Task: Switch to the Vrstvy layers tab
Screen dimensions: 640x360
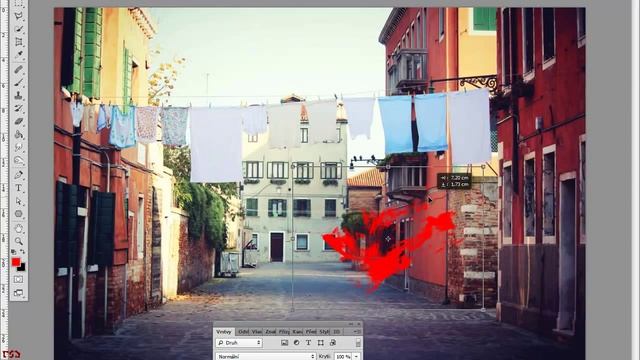Action: (224, 332)
